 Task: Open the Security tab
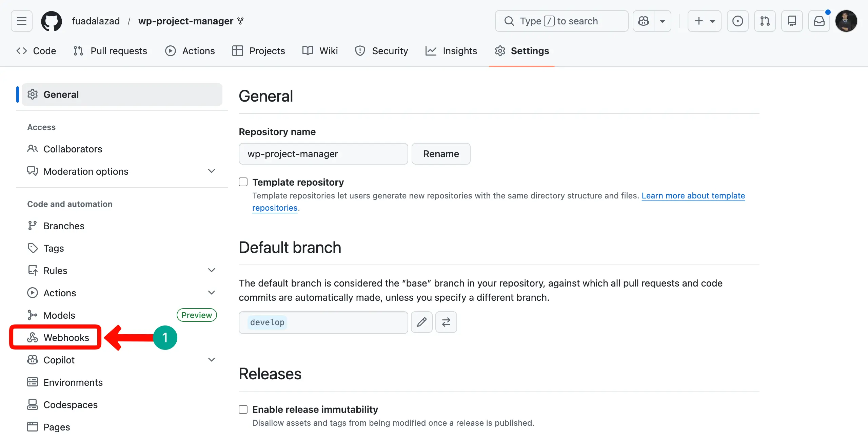381,51
